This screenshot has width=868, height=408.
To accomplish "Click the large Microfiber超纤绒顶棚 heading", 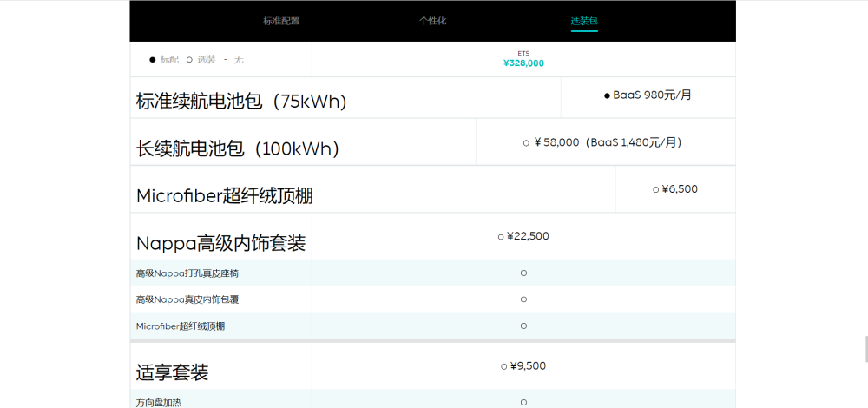I will (224, 196).
